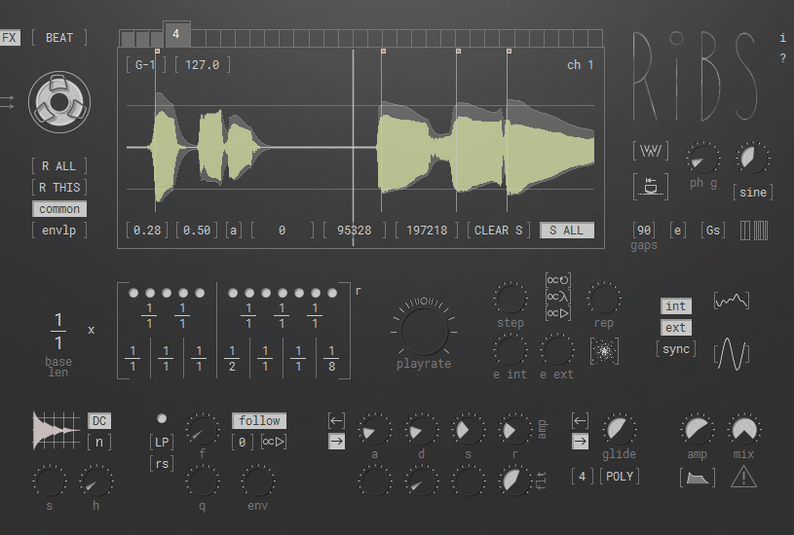Click the record-to-buffer icon under waveform icon
The image size is (794, 535).
650,186
